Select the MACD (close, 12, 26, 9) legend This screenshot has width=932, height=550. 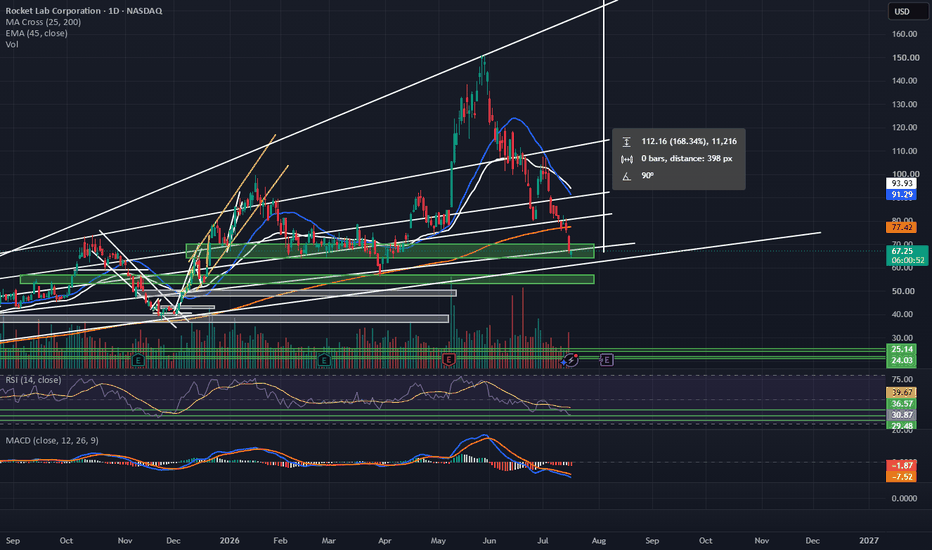coord(52,441)
